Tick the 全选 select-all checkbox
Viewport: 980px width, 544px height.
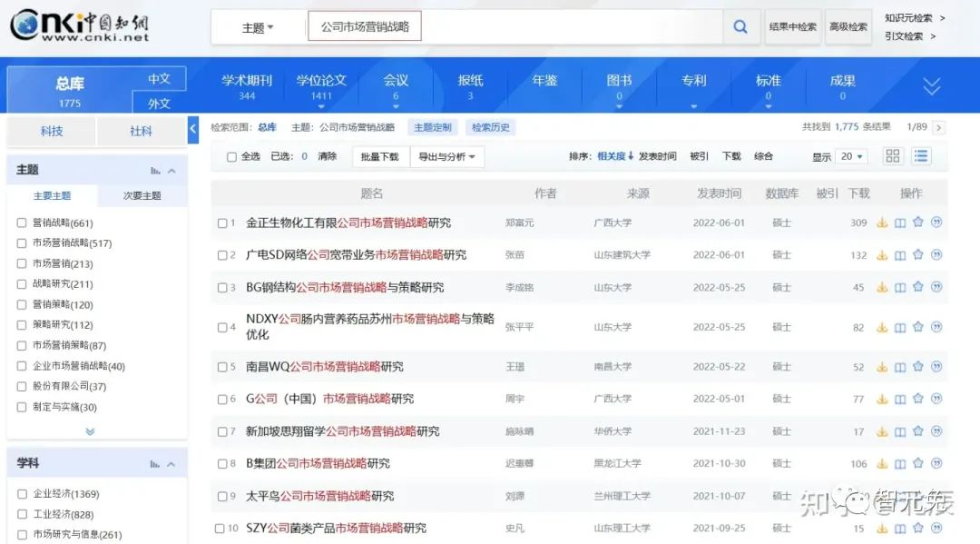click(x=231, y=157)
